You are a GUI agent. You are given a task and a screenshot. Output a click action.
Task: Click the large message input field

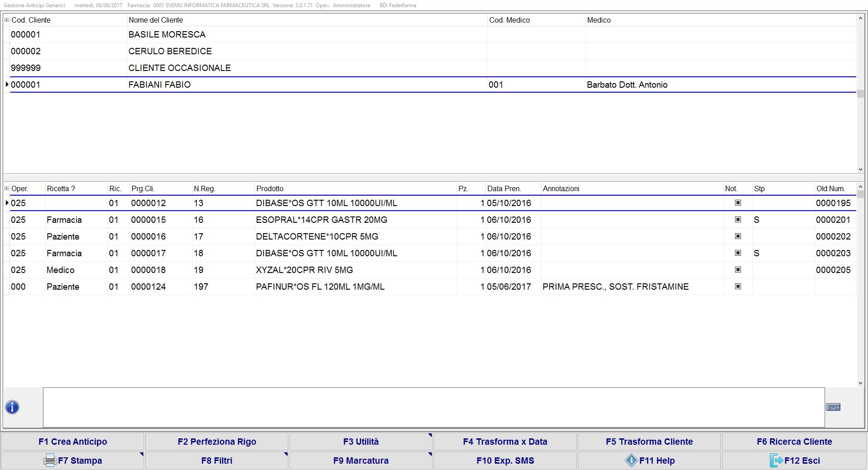coord(434,407)
